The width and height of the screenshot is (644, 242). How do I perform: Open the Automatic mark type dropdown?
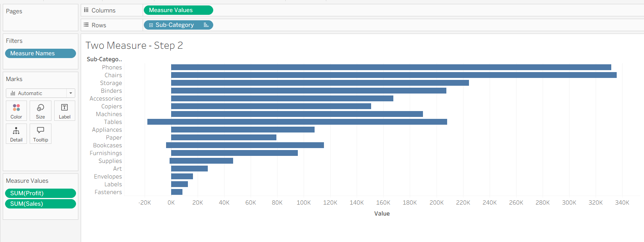[71, 93]
